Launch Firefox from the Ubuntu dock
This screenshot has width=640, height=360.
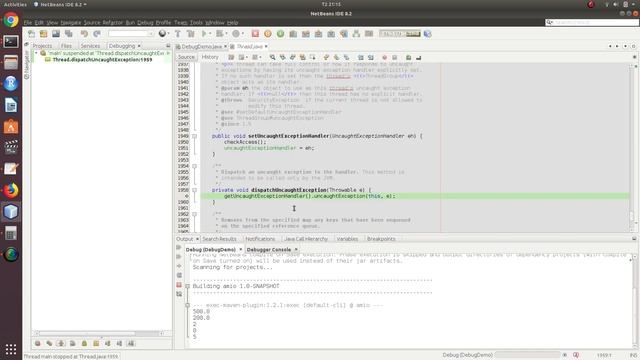[x=11, y=190]
